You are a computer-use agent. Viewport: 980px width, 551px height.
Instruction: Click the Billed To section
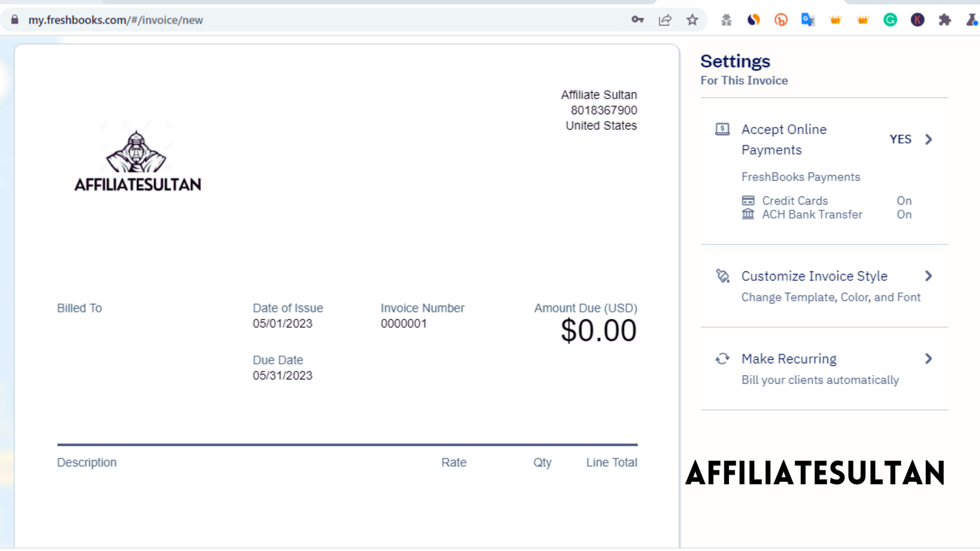pos(79,308)
